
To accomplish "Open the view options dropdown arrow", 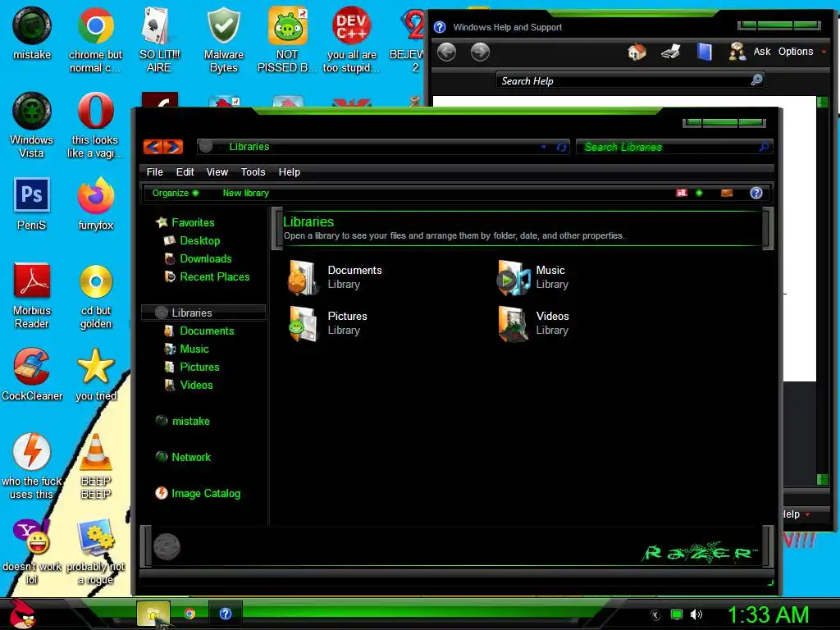I will point(699,193).
